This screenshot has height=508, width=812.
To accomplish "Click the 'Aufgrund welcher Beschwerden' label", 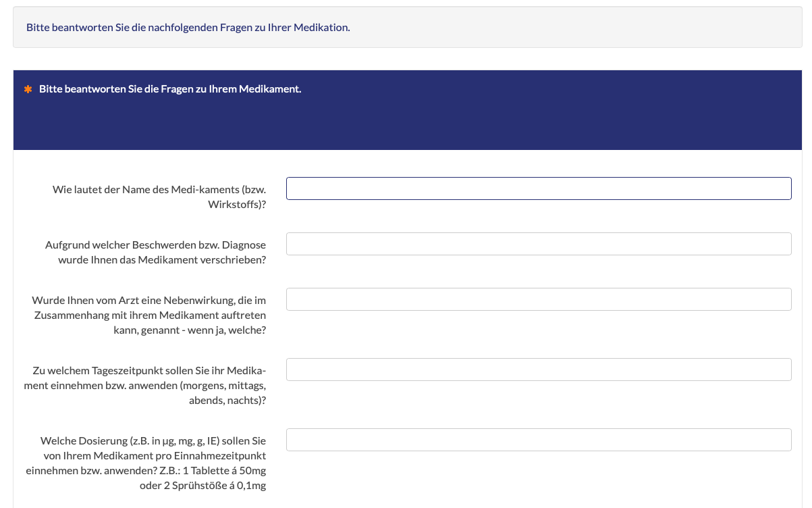I will coord(155,245).
